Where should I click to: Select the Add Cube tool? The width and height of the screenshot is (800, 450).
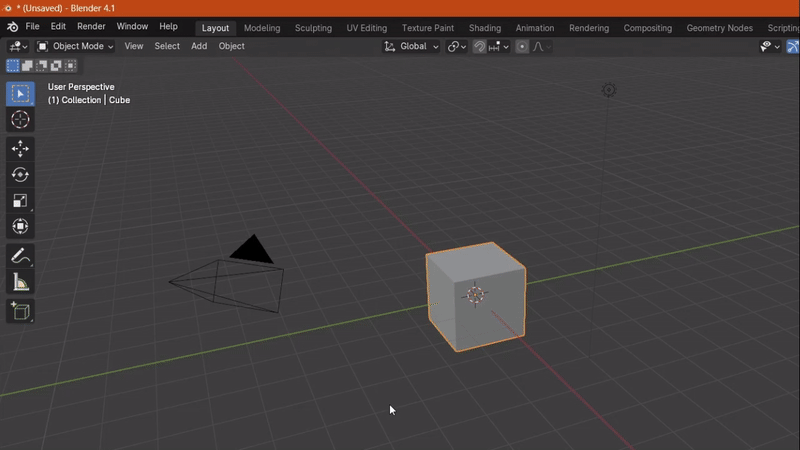pyautogui.click(x=20, y=311)
